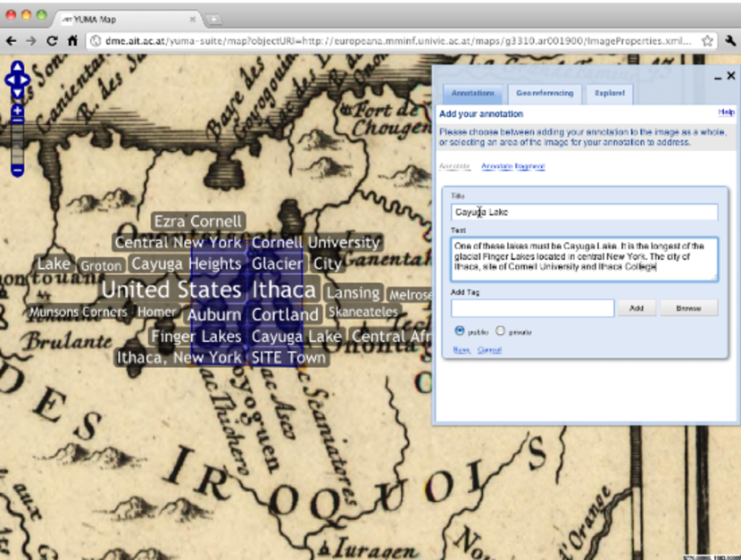The image size is (741, 560).
Task: Select the Finger Lakes tag
Action: pyautogui.click(x=196, y=337)
